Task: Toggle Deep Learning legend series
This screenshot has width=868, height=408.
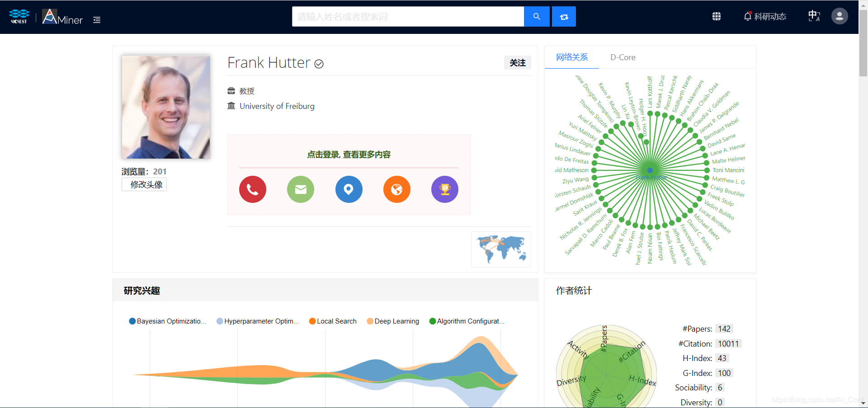Action: 393,321
